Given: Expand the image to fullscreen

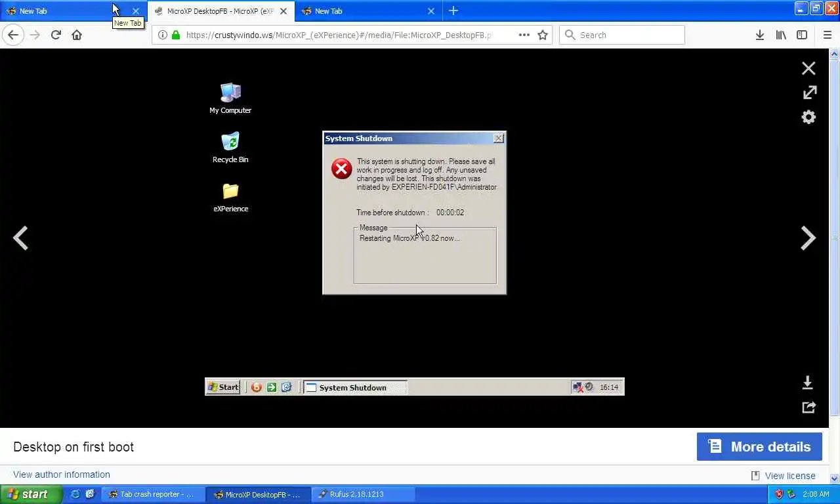Looking at the screenshot, I should click(810, 93).
